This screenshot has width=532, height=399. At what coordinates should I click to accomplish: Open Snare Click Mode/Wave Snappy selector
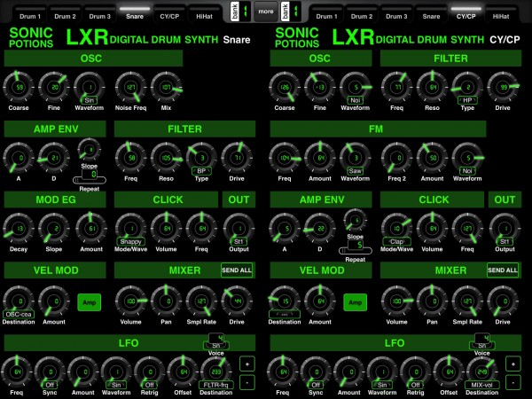[130, 241]
